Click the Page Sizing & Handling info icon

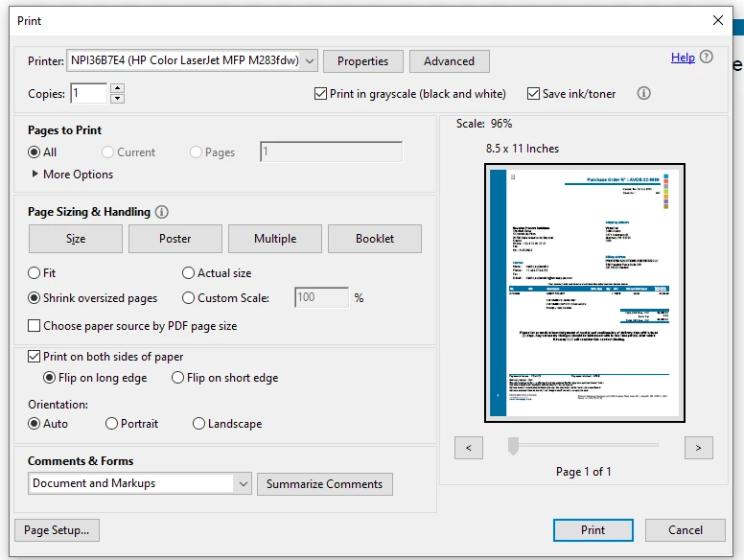coord(162,212)
